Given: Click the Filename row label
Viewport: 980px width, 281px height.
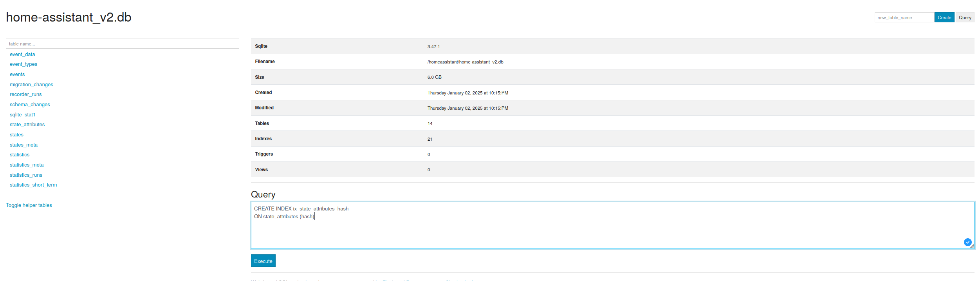Looking at the screenshot, I should (x=265, y=62).
